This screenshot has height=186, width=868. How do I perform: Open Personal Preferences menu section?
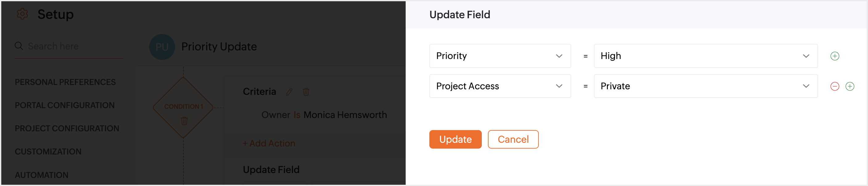(65, 82)
